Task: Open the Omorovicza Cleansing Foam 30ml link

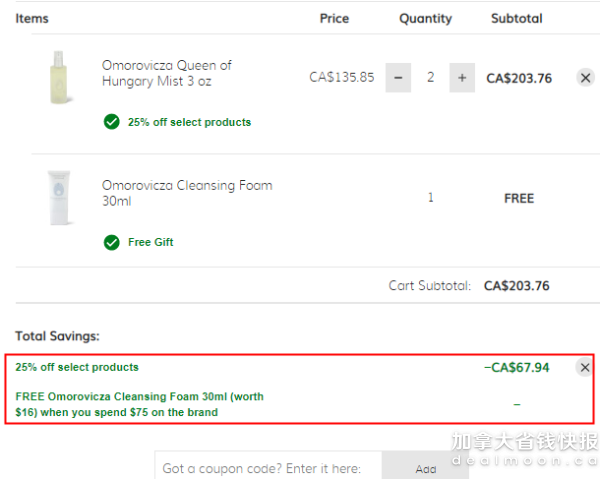Action: point(187,193)
